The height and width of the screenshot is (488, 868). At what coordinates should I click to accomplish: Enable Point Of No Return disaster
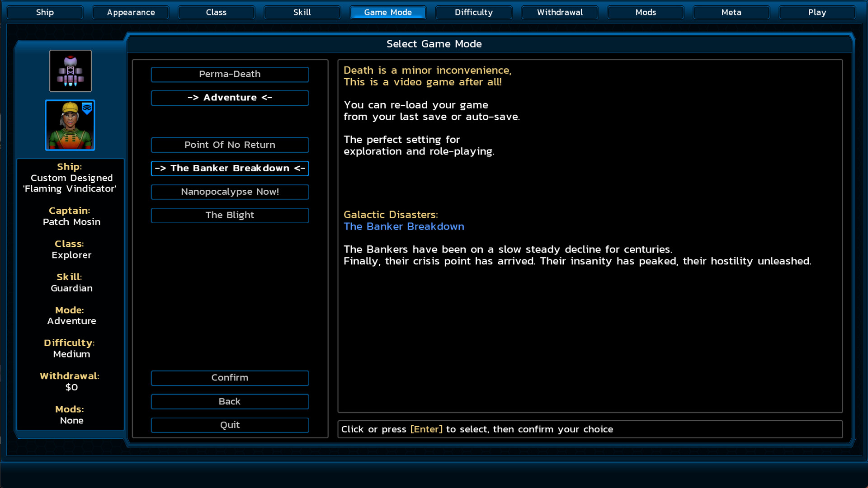point(230,145)
